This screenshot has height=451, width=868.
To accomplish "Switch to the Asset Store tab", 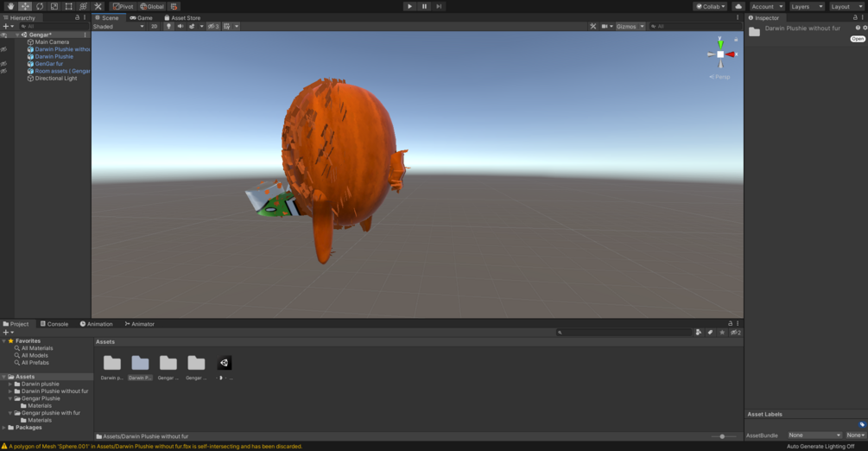I will [x=182, y=18].
